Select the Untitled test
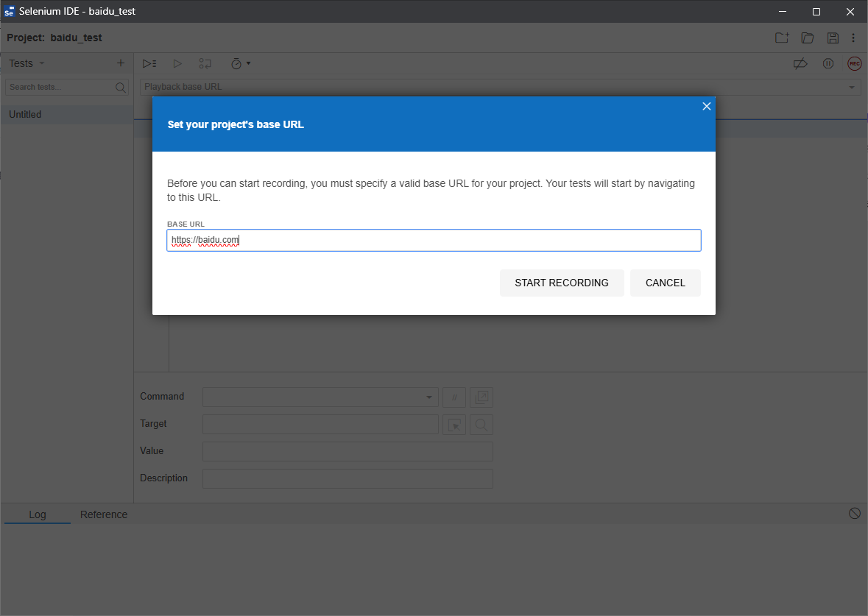Viewport: 868px width, 616px height. tap(67, 115)
